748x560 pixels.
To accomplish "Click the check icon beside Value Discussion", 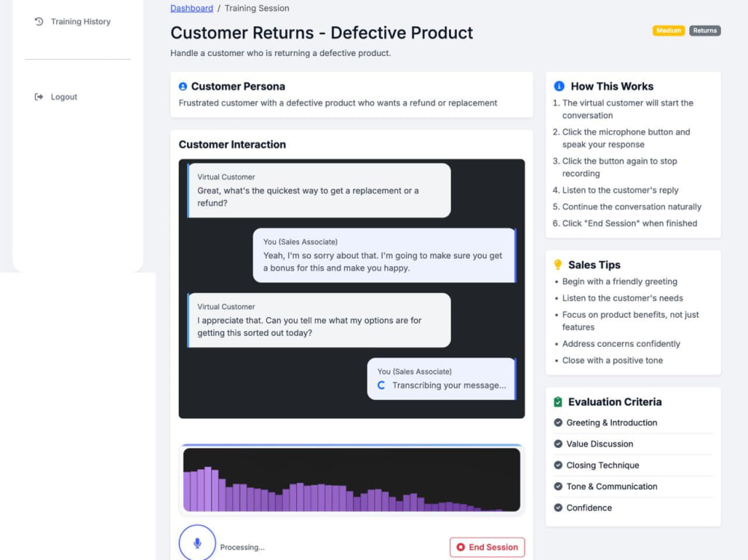I will 558,443.
